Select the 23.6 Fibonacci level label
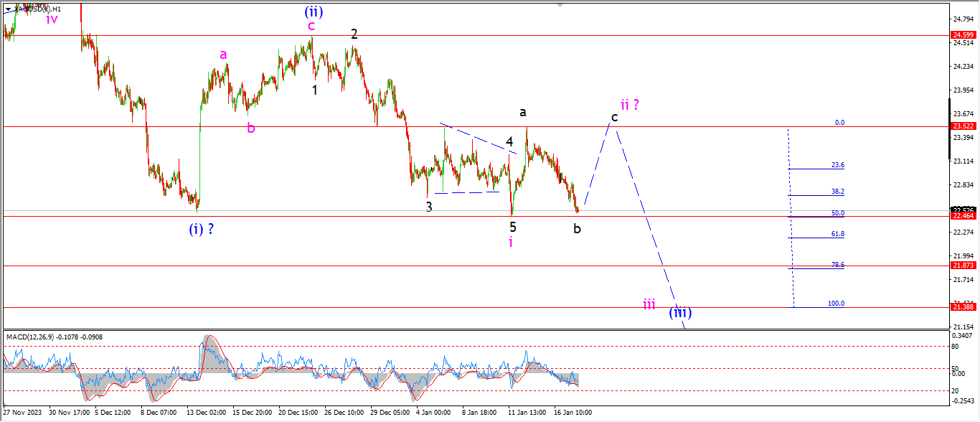Image resolution: width=980 pixels, height=422 pixels. (x=837, y=165)
